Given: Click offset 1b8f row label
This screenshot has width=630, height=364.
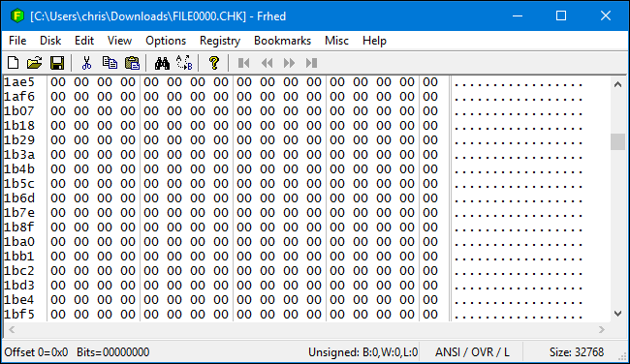Looking at the screenshot, I should pos(19,227).
